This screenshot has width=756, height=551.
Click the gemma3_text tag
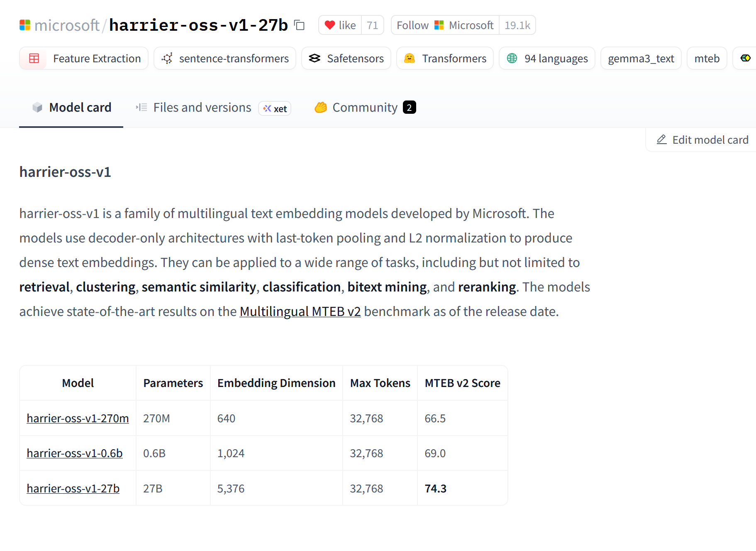coord(641,59)
